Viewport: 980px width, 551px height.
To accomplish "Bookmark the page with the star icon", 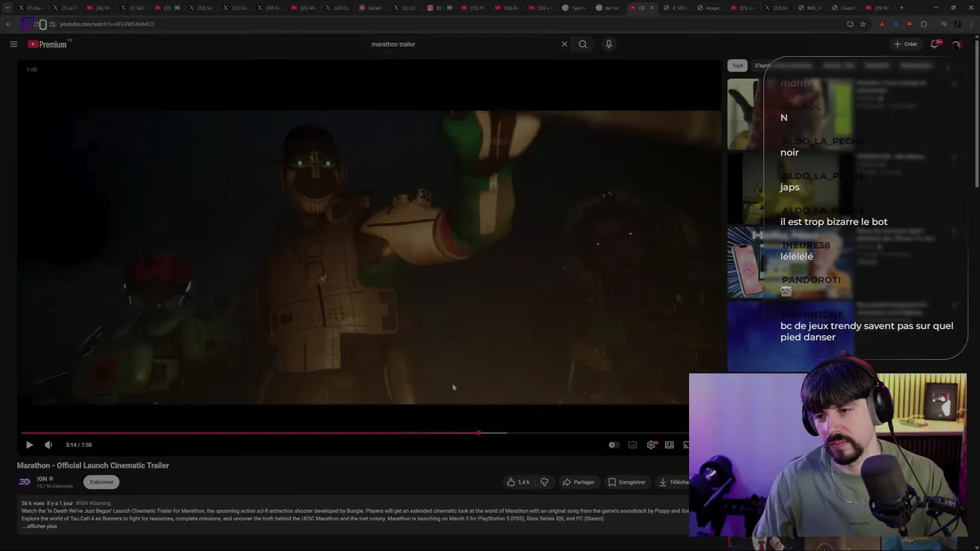I will (863, 24).
